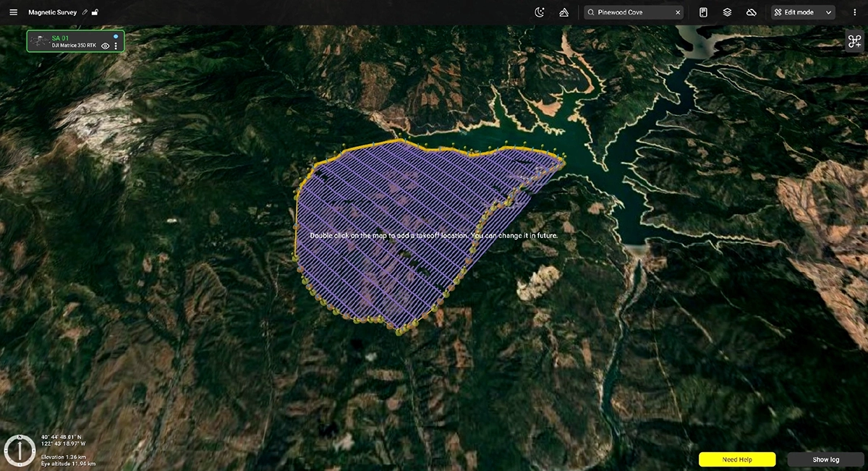Open the three-dot options for SA 01

pyautogui.click(x=115, y=46)
